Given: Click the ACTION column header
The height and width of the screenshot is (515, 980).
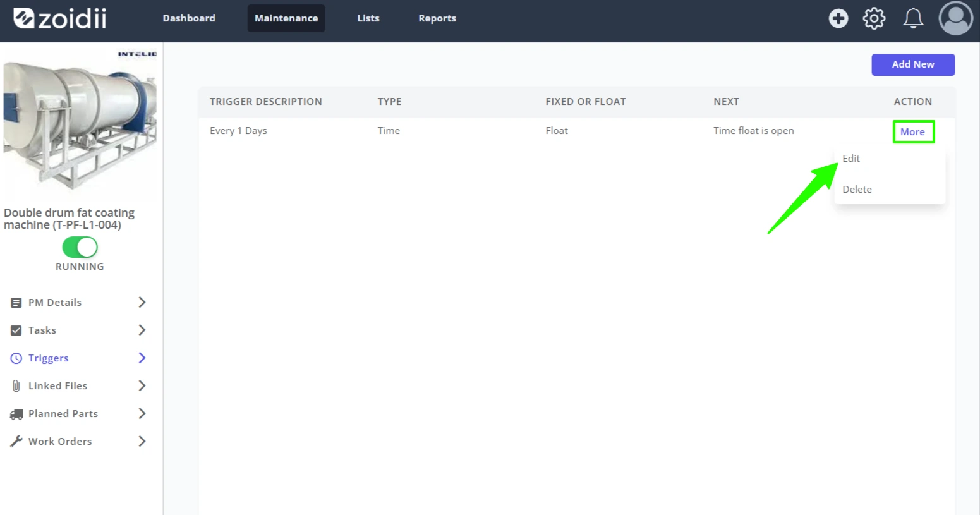Looking at the screenshot, I should 913,102.
